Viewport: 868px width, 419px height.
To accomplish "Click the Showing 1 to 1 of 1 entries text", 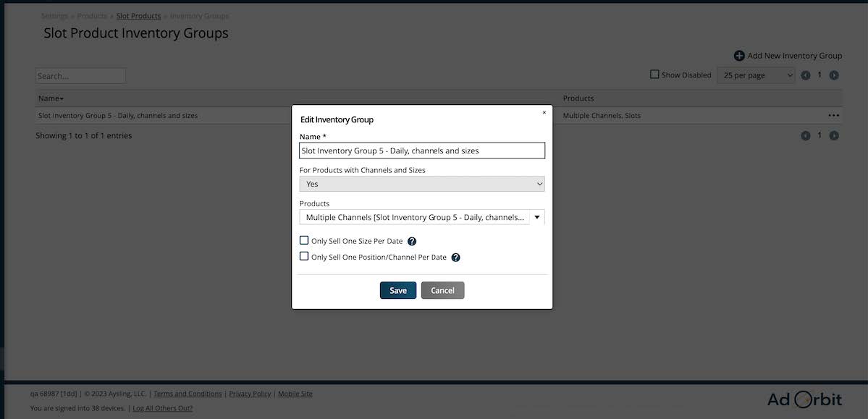I will click(x=83, y=135).
